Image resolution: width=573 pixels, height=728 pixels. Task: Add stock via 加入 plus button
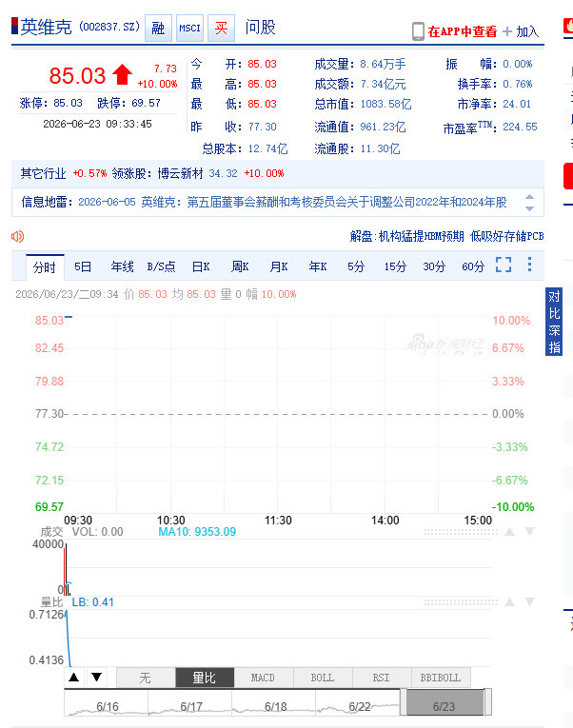521,31
